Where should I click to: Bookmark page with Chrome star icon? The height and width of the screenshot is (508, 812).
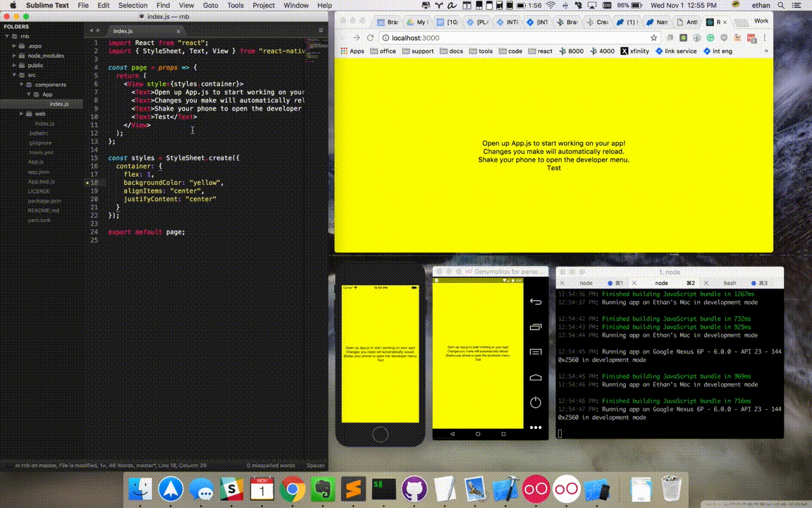[x=653, y=38]
